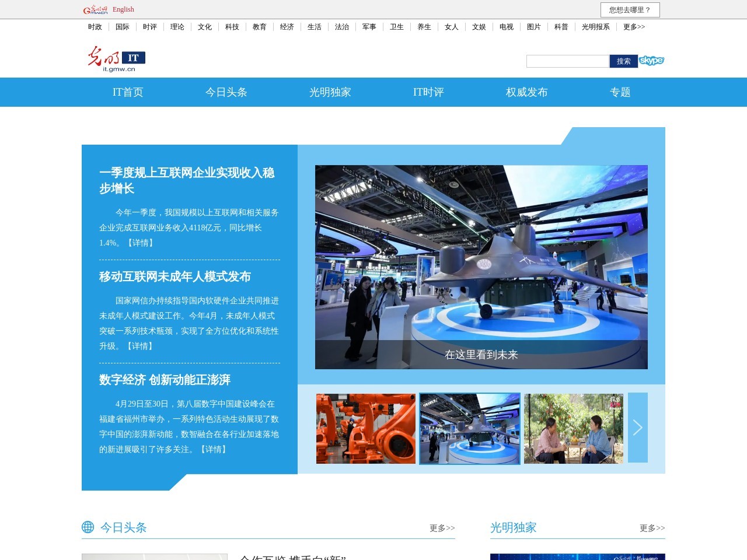
Task: Select the IT首页 tab
Action: click(129, 92)
